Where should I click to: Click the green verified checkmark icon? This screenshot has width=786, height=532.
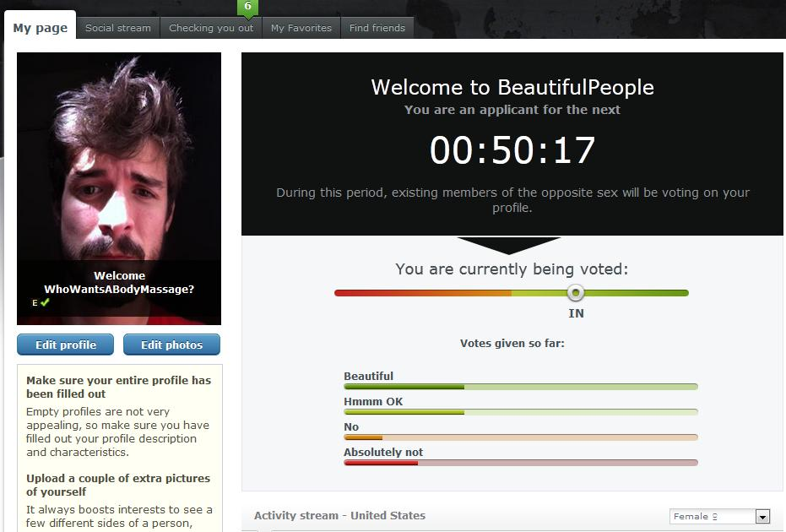tap(45, 302)
